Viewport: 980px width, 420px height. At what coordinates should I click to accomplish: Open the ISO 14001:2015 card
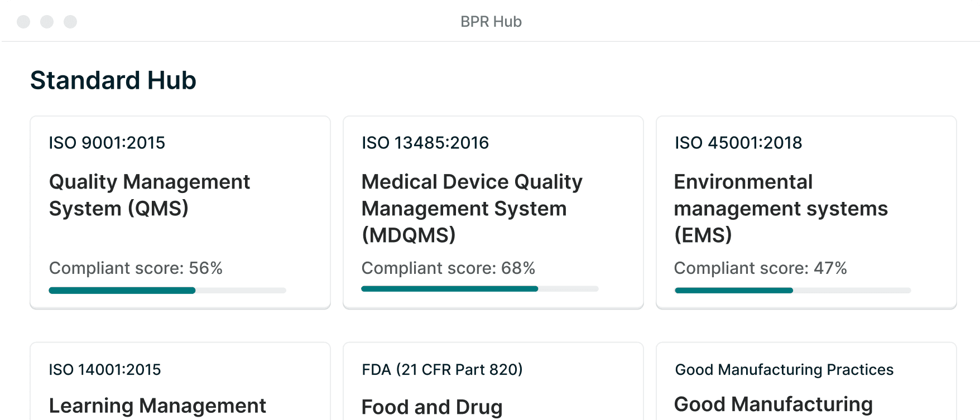(x=180, y=382)
